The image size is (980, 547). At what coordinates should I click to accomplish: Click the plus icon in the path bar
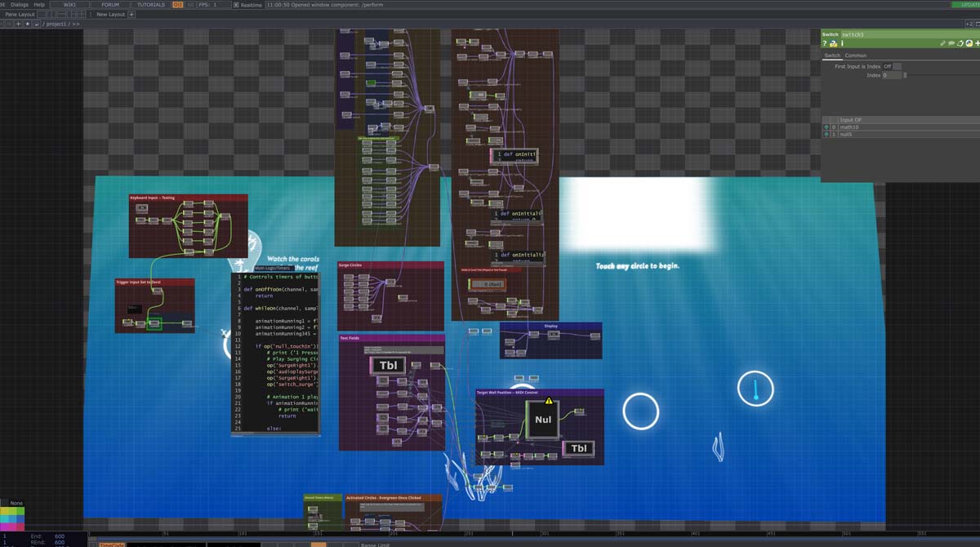[18, 24]
